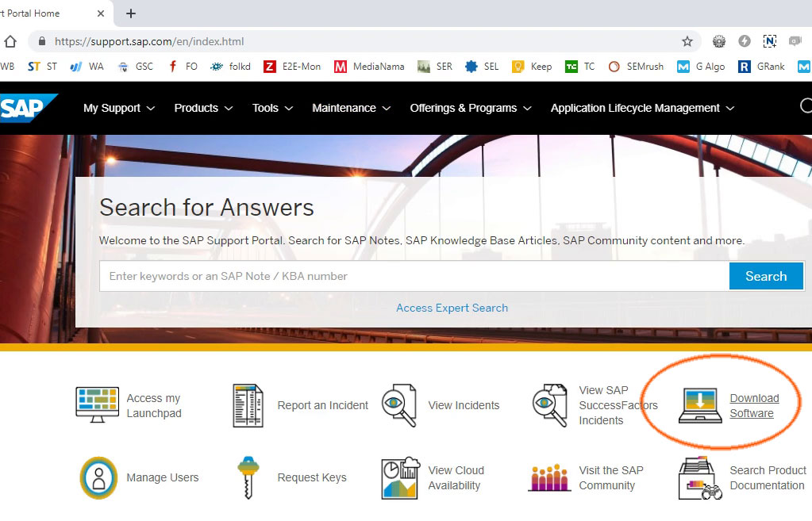Go to the browser home page icon
812x521 pixels.
tap(10, 41)
